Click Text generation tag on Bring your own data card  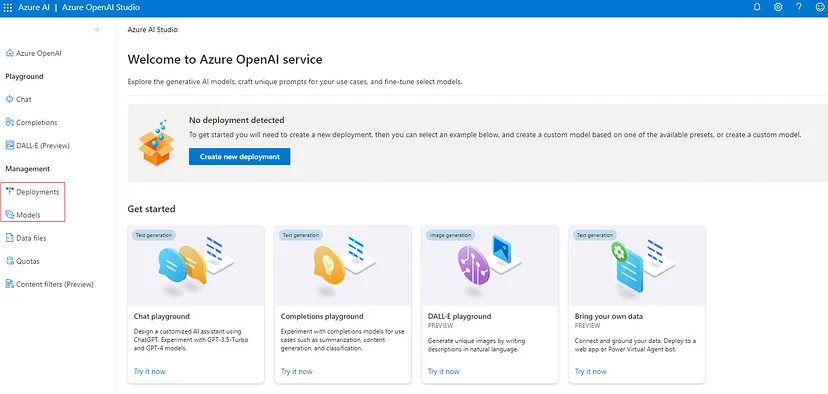click(x=594, y=235)
